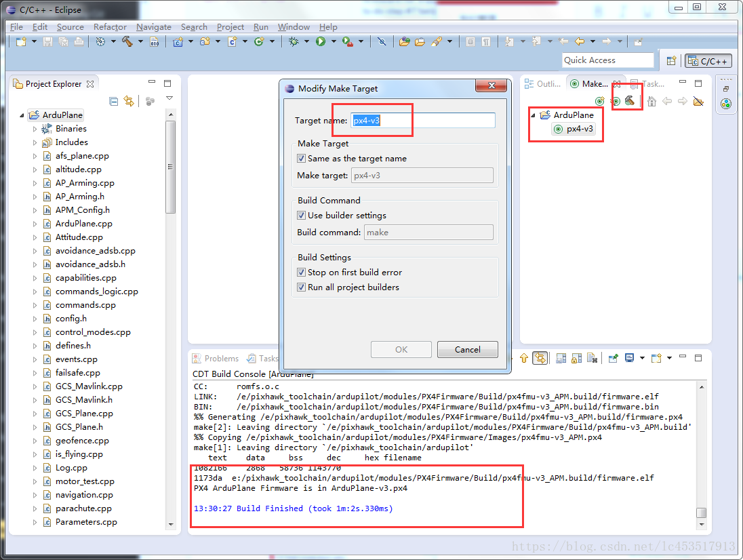Click the green Run button icon
The height and width of the screenshot is (560, 743).
321,41
